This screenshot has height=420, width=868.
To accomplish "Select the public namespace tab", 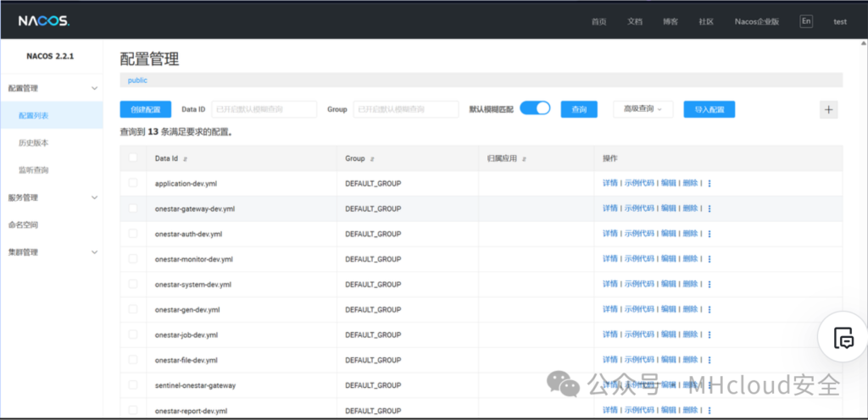I will point(138,80).
